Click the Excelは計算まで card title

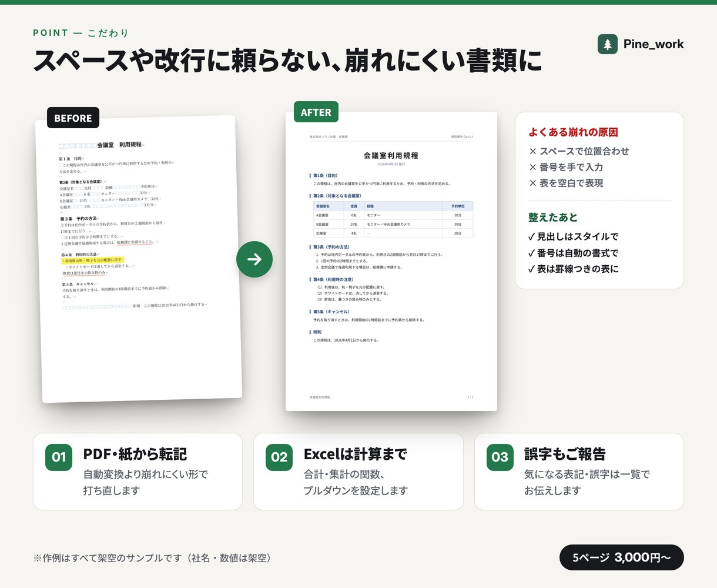coord(355,454)
